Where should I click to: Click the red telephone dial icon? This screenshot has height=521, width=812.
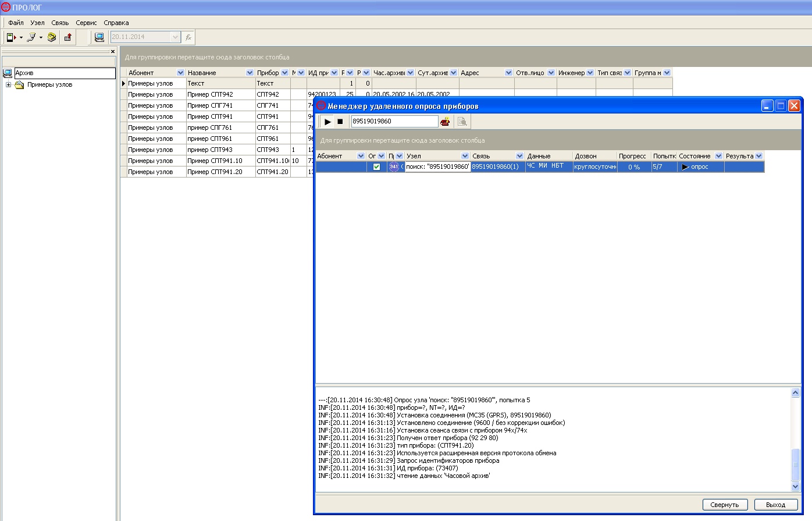point(445,122)
